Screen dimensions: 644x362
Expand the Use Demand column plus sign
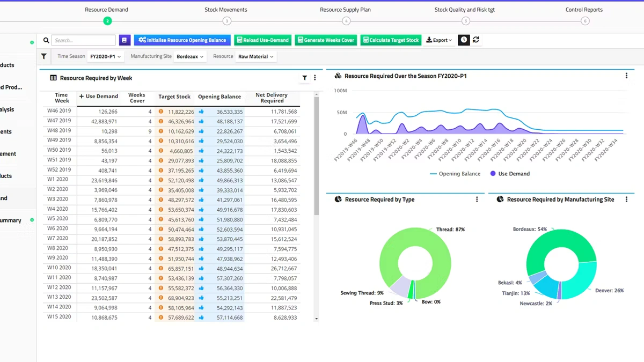coord(82,97)
